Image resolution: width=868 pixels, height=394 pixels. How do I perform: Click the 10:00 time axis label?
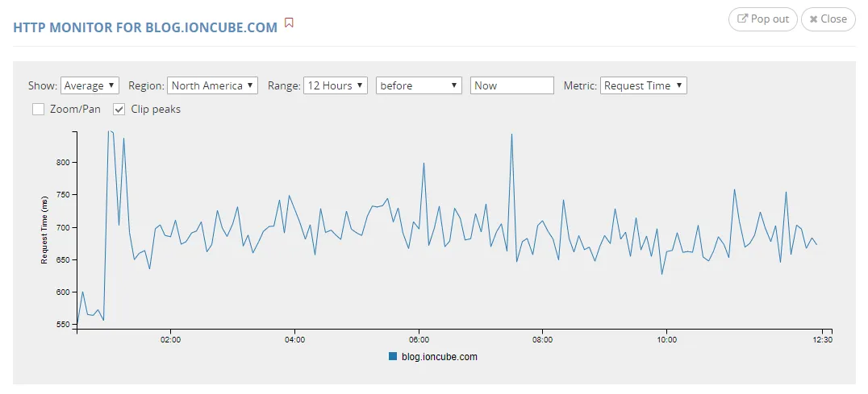666,340
